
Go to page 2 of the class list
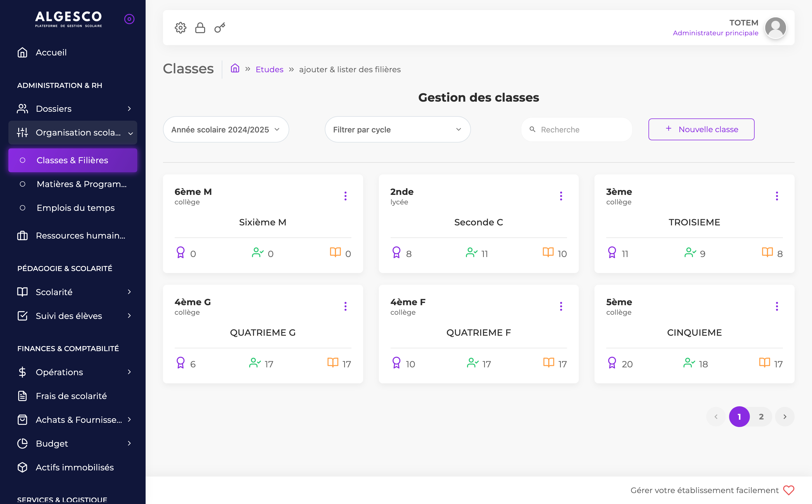(x=761, y=416)
